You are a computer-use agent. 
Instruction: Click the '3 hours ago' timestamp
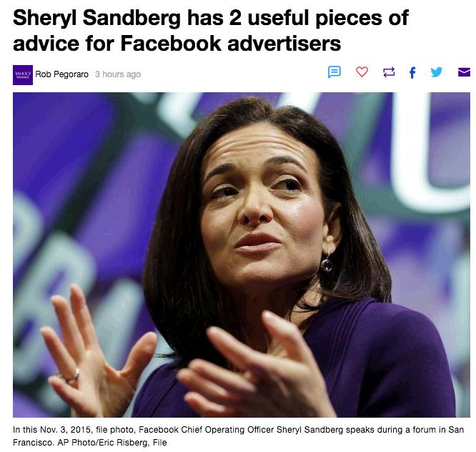(118, 74)
